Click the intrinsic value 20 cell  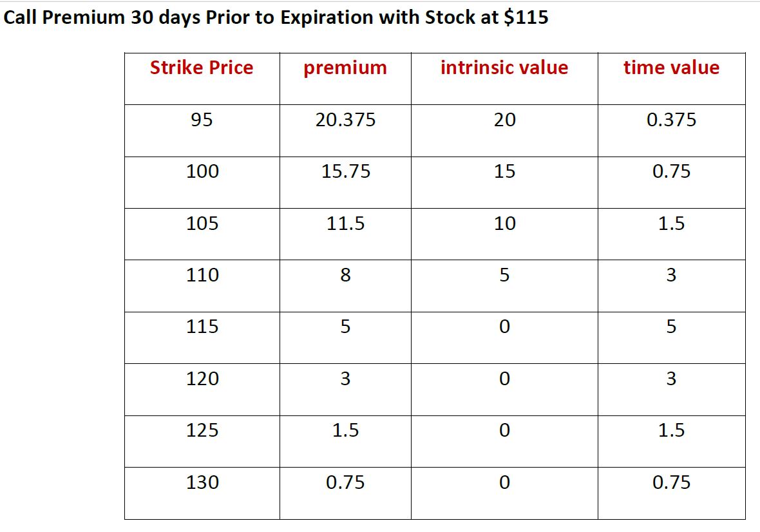pyautogui.click(x=504, y=120)
